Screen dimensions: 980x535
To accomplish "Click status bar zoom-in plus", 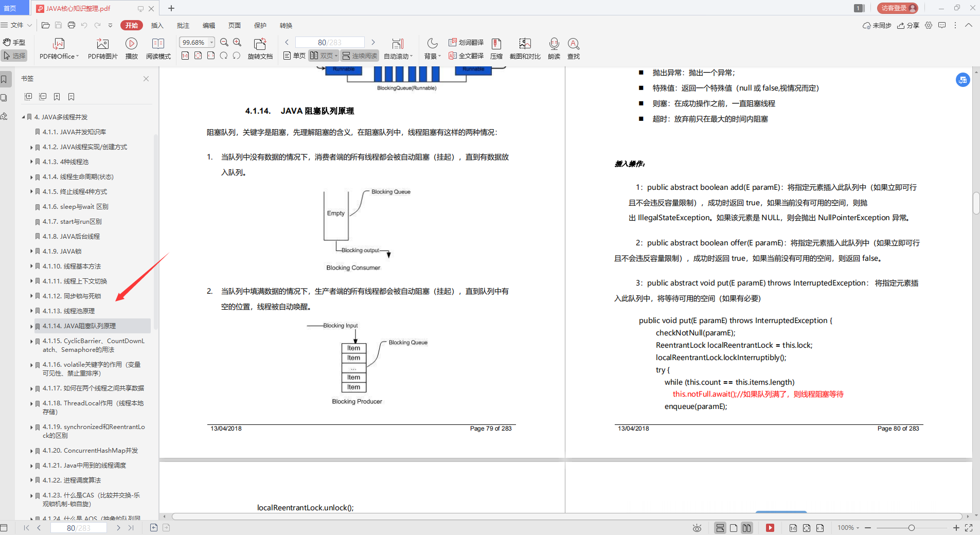I will pyautogui.click(x=956, y=528).
